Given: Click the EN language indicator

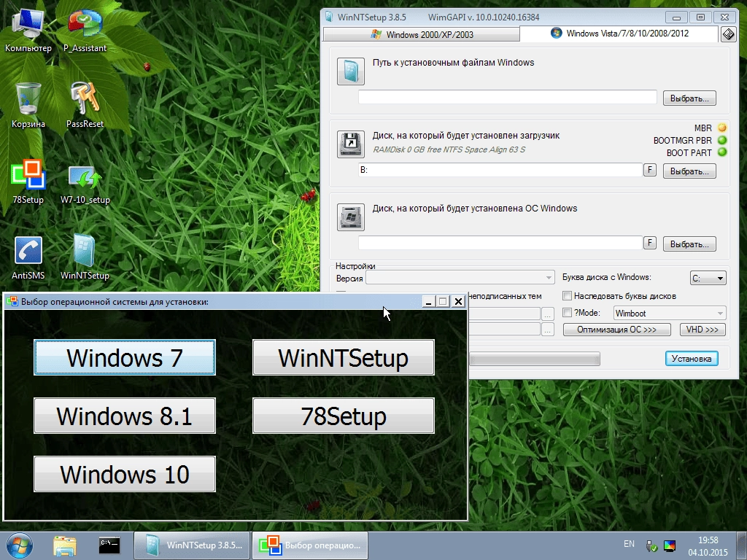Looking at the screenshot, I should [629, 544].
